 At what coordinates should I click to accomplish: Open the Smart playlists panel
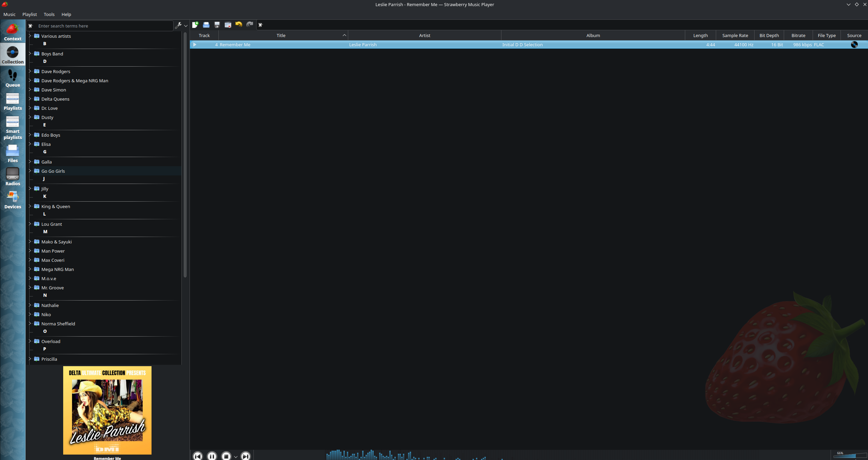[13, 128]
